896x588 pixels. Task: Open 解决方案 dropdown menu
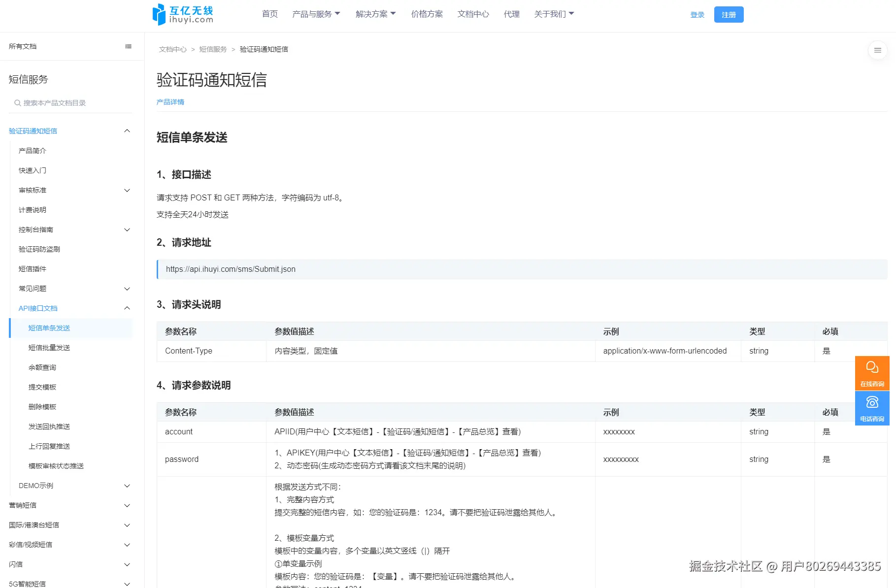click(x=376, y=14)
